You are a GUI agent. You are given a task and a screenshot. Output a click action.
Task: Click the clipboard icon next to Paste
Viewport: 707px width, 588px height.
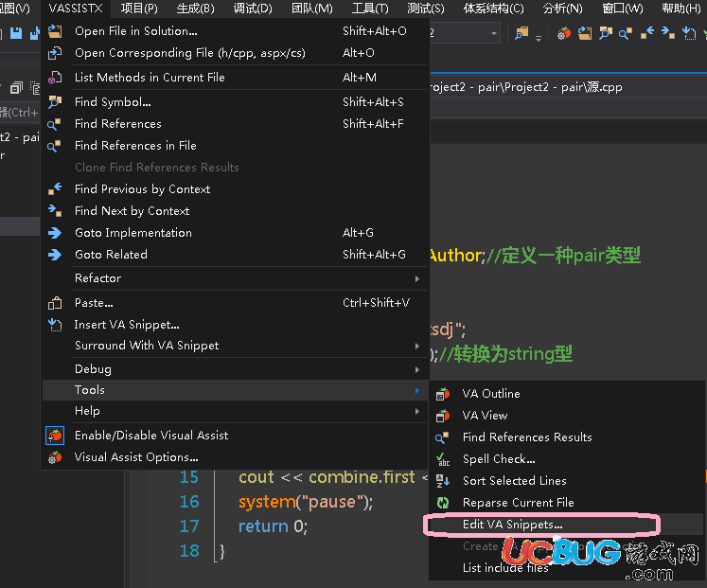55,303
